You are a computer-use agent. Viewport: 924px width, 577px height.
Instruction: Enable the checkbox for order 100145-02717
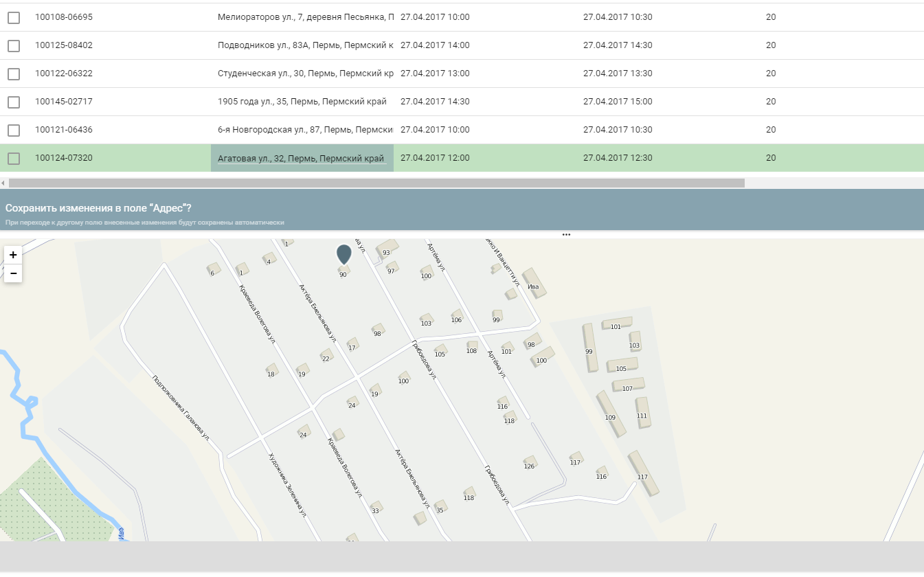[x=14, y=102]
